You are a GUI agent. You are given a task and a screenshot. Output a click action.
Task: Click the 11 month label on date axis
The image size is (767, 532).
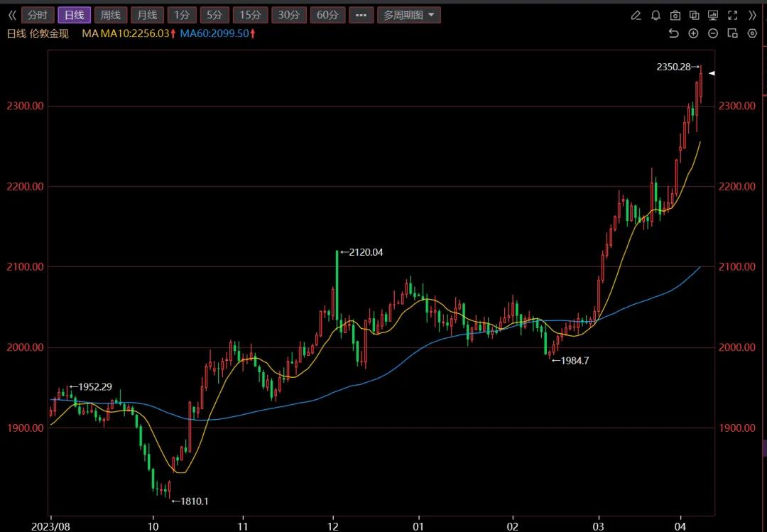pos(243,526)
